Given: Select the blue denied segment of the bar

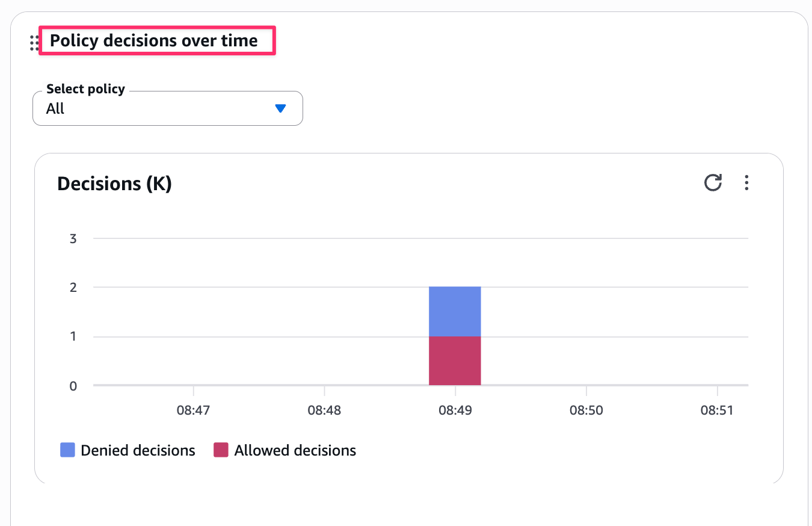Looking at the screenshot, I should 455,311.
